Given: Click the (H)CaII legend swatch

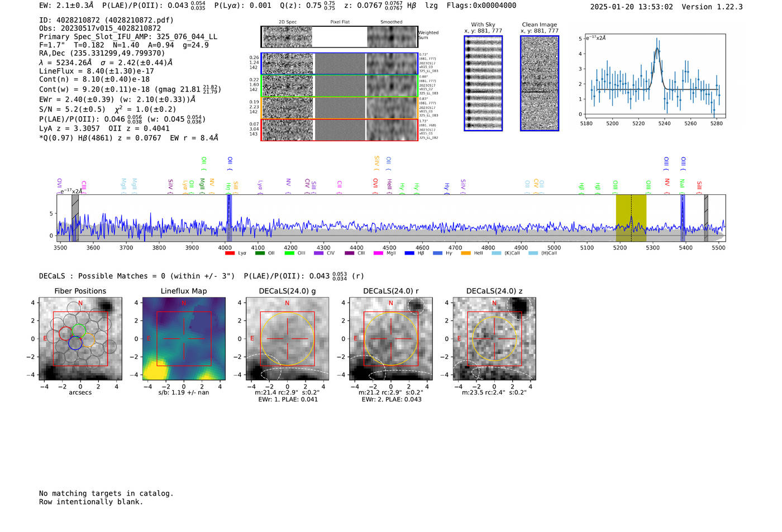Looking at the screenshot, I should coord(533,253).
